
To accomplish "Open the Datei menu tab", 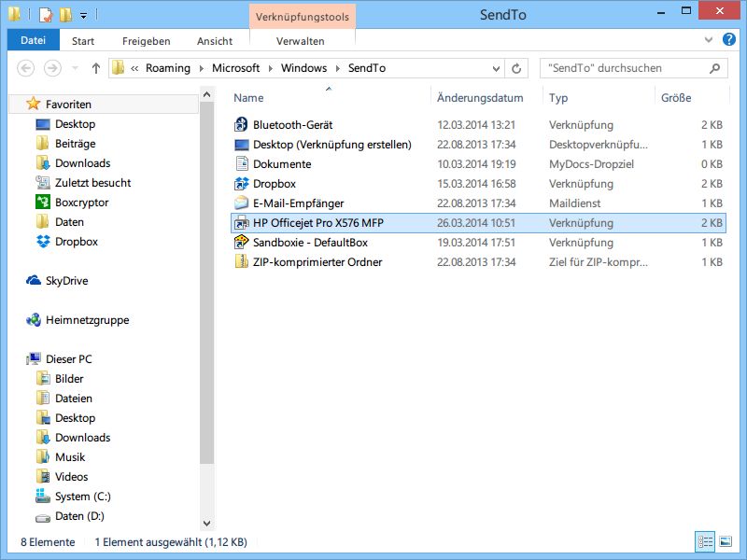I will click(34, 40).
